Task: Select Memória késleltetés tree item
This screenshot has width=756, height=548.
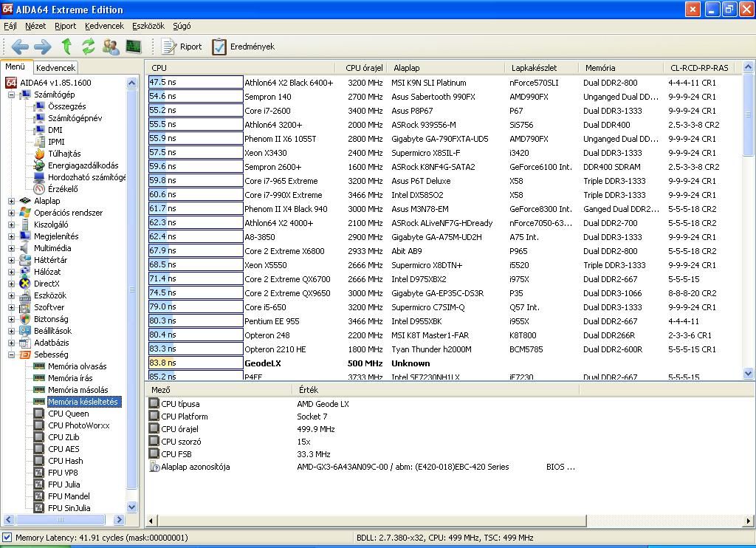Action: [x=83, y=402]
